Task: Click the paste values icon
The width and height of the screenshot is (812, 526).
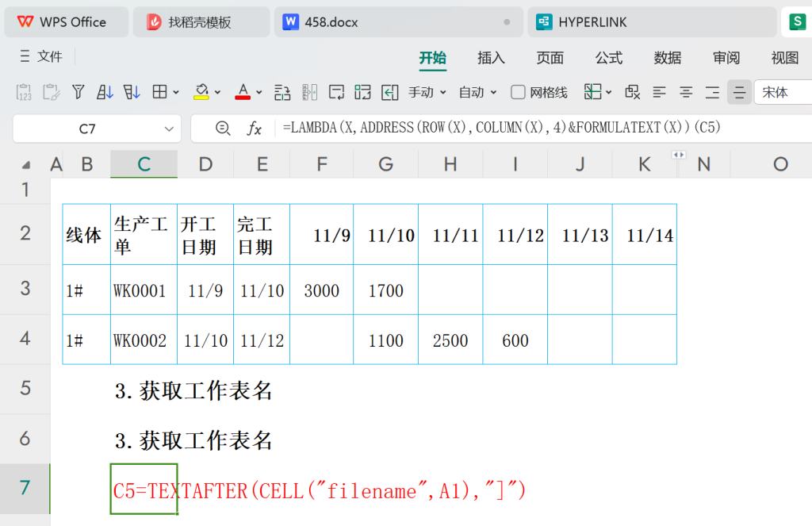Action: [x=24, y=92]
